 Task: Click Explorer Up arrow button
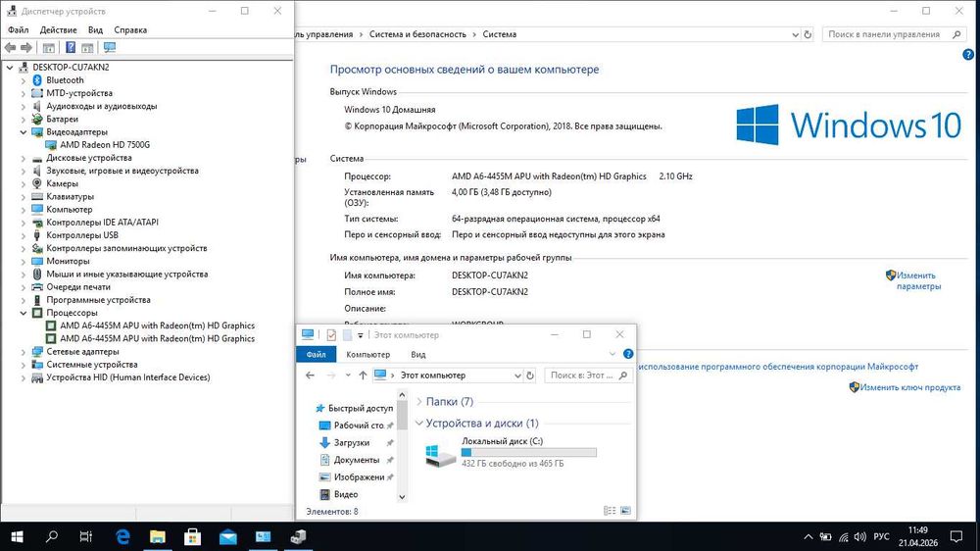(x=363, y=376)
